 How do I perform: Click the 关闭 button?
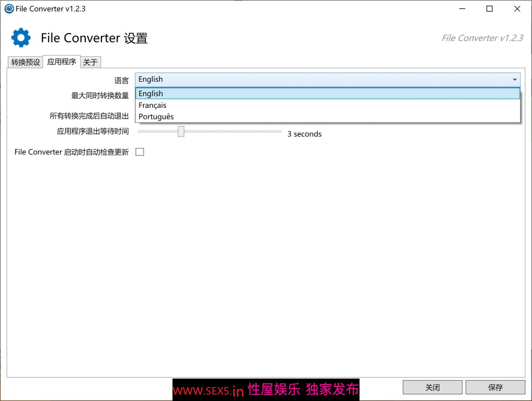[432, 388]
